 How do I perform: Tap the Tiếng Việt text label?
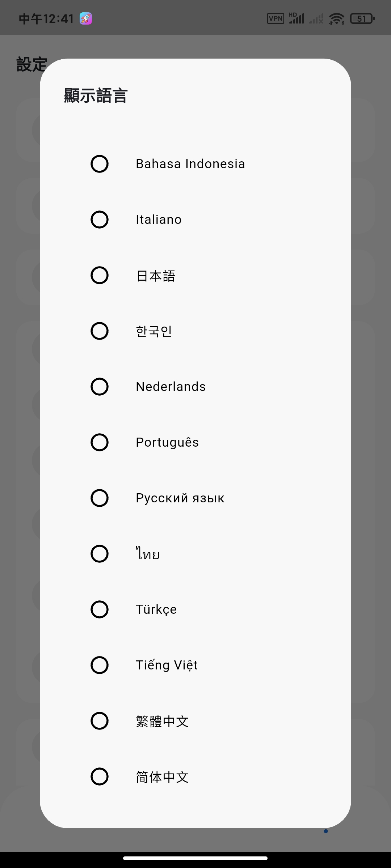(167, 665)
